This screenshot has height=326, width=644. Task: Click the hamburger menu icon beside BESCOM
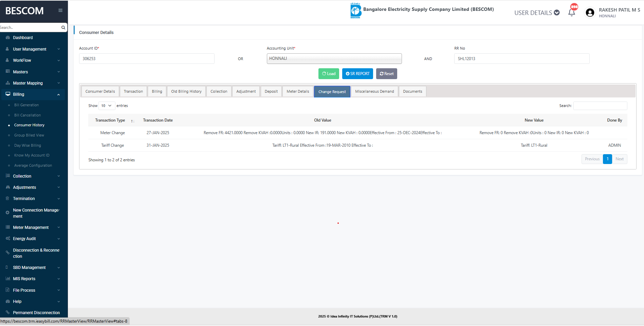pos(60,11)
